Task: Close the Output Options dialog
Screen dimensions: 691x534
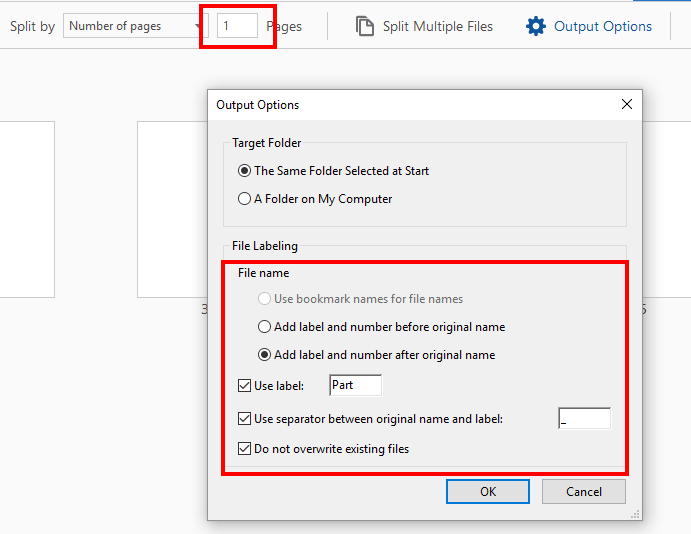Action: 627,104
